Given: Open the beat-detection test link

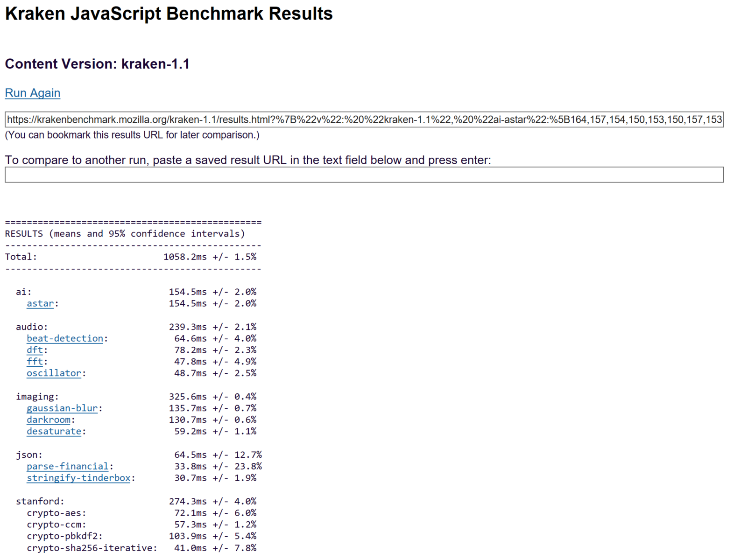Looking at the screenshot, I should [65, 338].
